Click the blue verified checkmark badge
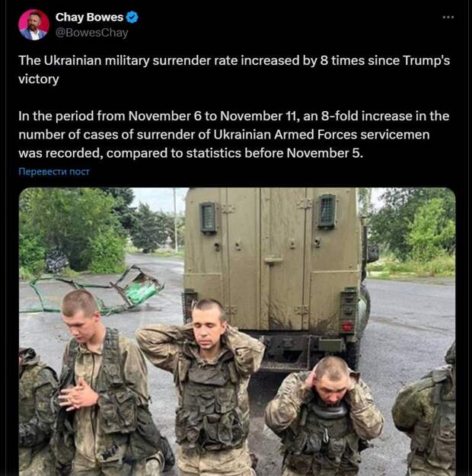The width and height of the screenshot is (472, 476). (132, 18)
